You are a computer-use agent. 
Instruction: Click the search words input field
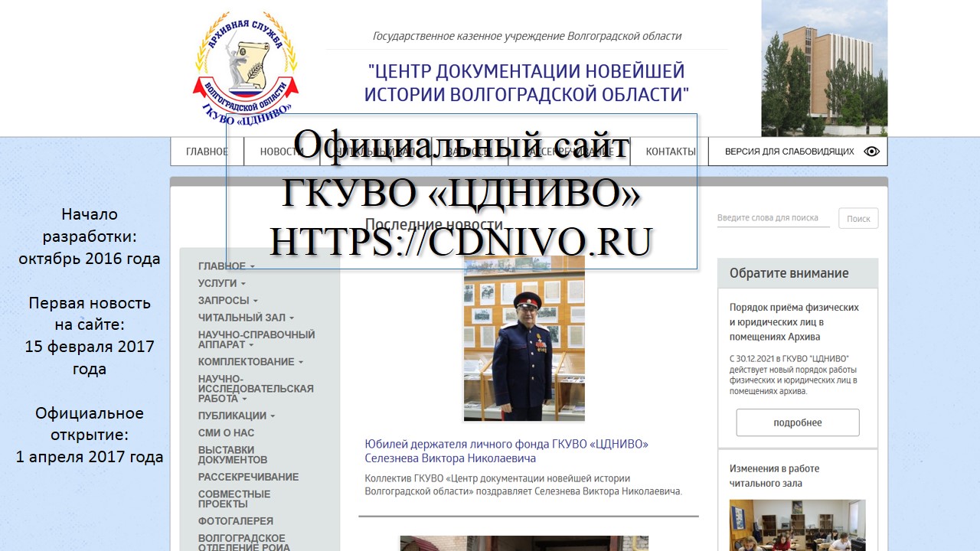click(x=773, y=218)
